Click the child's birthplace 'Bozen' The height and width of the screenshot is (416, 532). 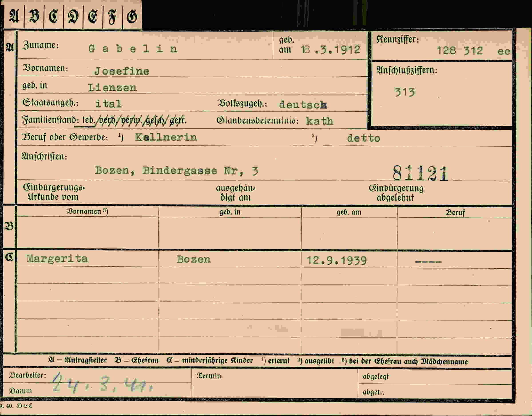(194, 260)
